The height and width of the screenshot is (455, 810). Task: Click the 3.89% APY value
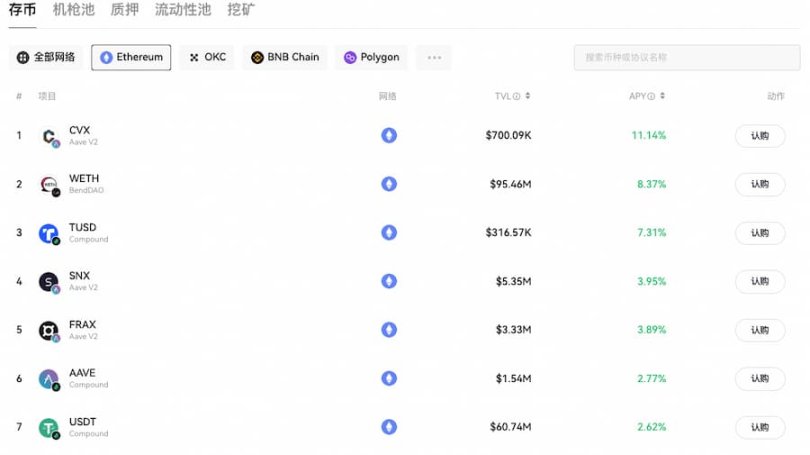(x=651, y=330)
